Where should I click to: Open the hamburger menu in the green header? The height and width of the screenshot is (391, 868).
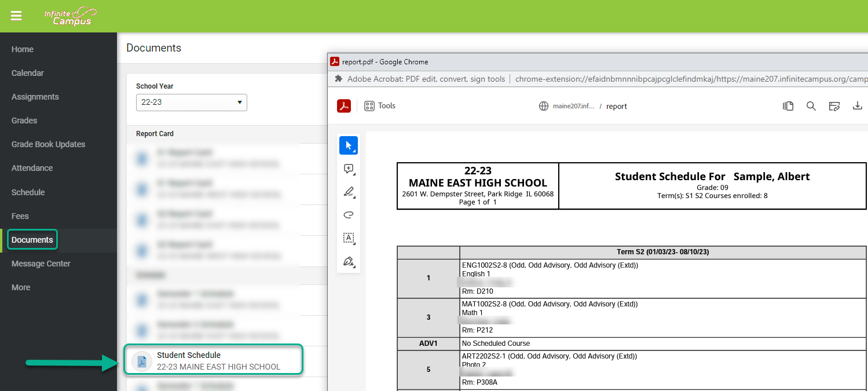pyautogui.click(x=16, y=16)
